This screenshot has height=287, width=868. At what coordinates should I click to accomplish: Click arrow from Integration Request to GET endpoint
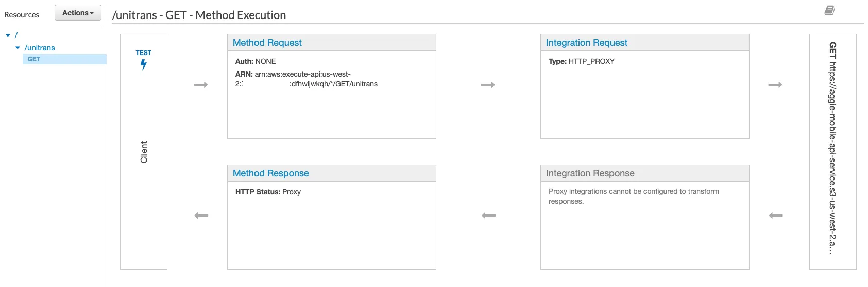pyautogui.click(x=775, y=85)
